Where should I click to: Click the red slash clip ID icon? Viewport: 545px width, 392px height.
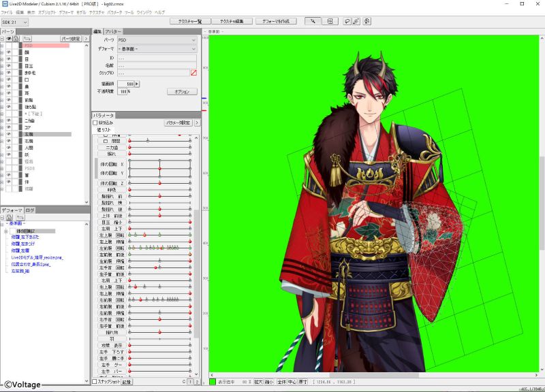[x=193, y=73]
